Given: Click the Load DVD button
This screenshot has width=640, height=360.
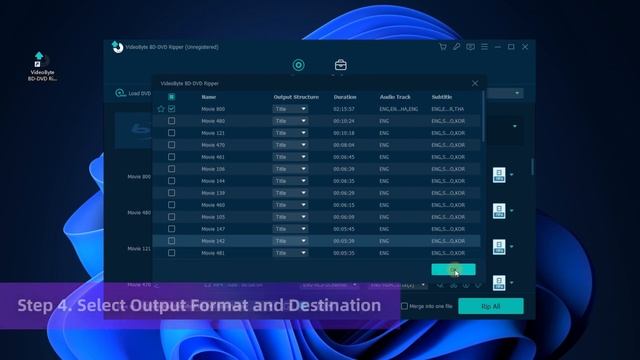Looking at the screenshot, I should coord(133,93).
